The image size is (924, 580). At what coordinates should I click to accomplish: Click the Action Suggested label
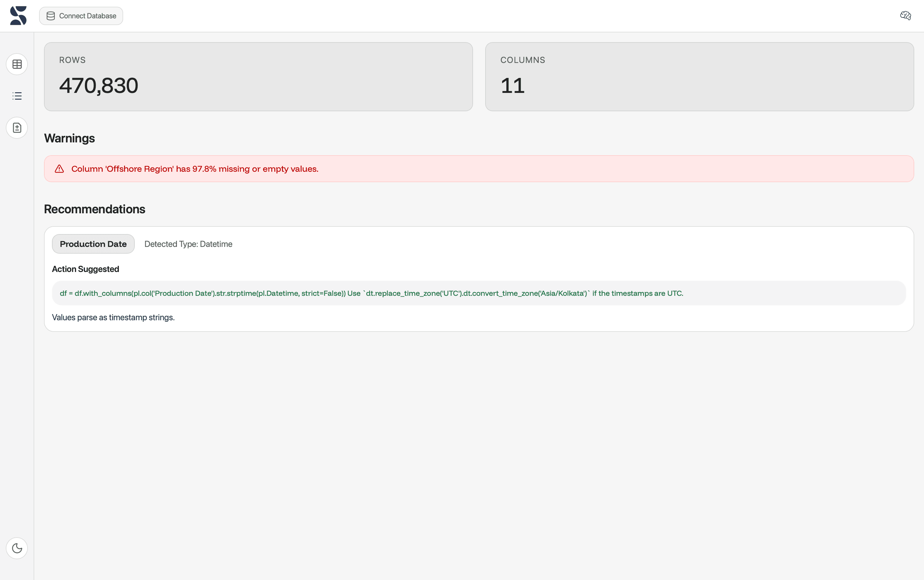click(x=85, y=269)
